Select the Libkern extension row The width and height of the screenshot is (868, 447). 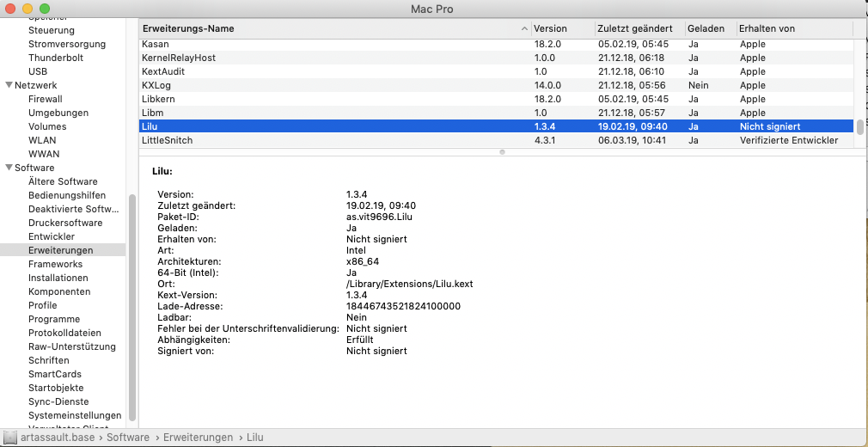click(x=496, y=99)
